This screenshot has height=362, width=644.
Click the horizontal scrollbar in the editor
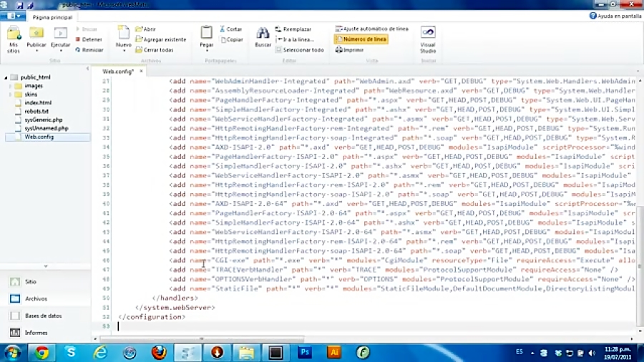[201, 339]
